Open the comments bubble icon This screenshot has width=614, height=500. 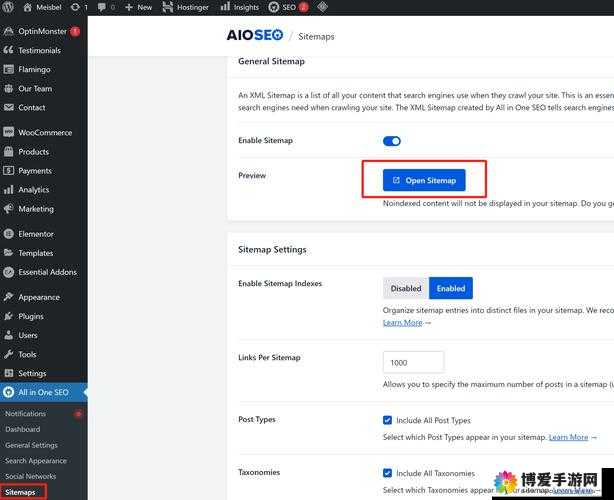[101, 7]
